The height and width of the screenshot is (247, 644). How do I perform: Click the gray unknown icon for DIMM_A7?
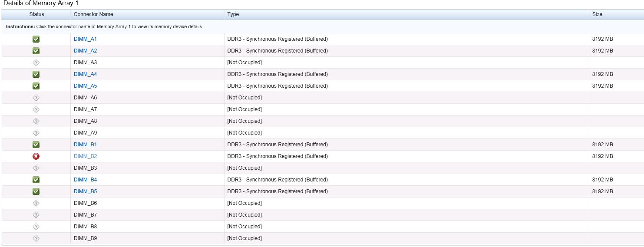pos(36,109)
